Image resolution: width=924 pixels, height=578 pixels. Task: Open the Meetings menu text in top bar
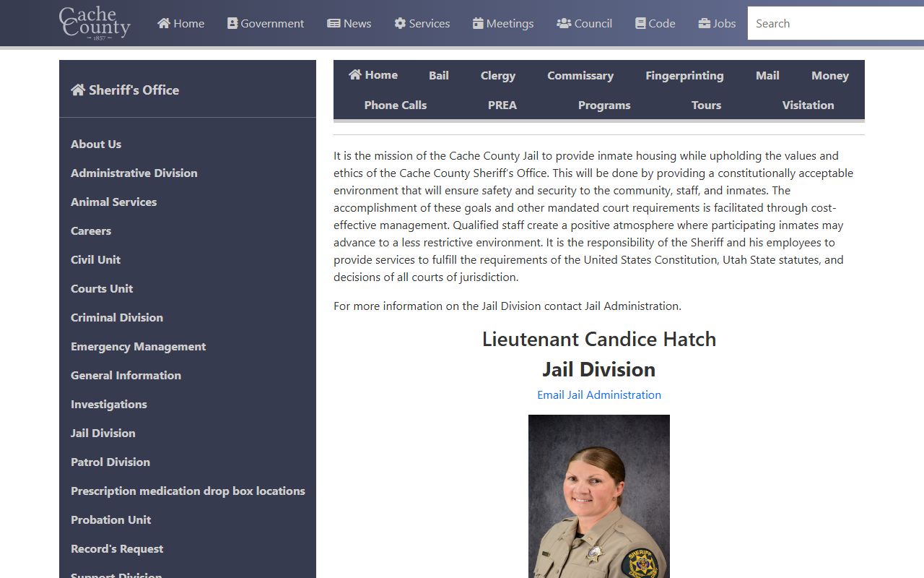(510, 23)
